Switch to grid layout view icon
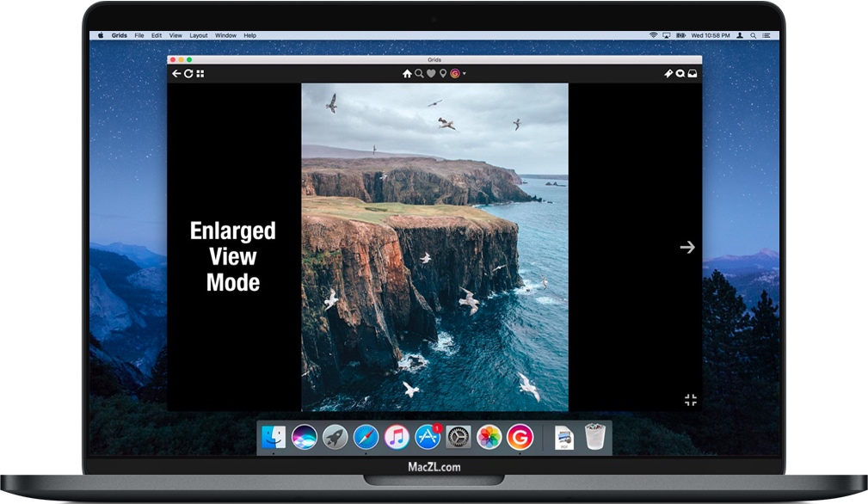The height and width of the screenshot is (504, 868). point(200,74)
